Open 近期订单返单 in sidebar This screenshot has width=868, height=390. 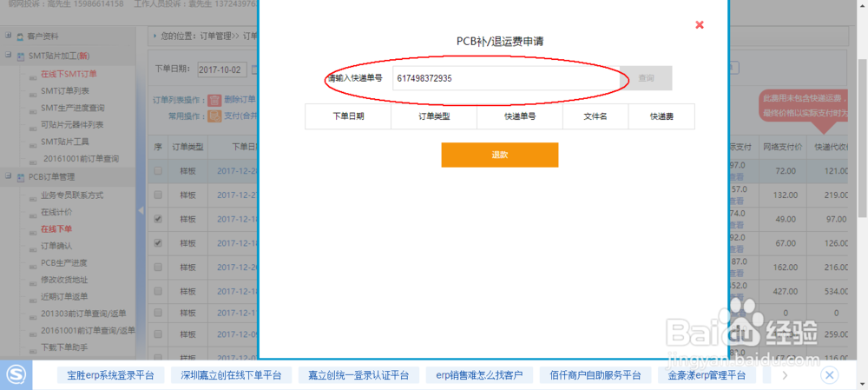64,296
